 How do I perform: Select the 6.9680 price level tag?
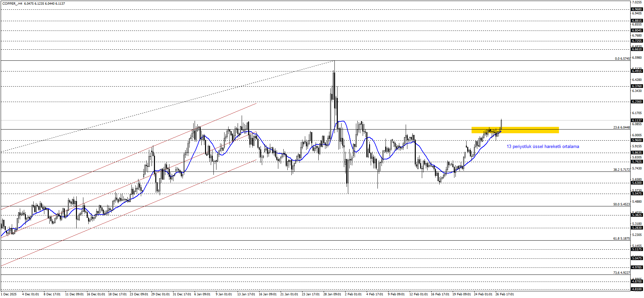(x=637, y=9)
